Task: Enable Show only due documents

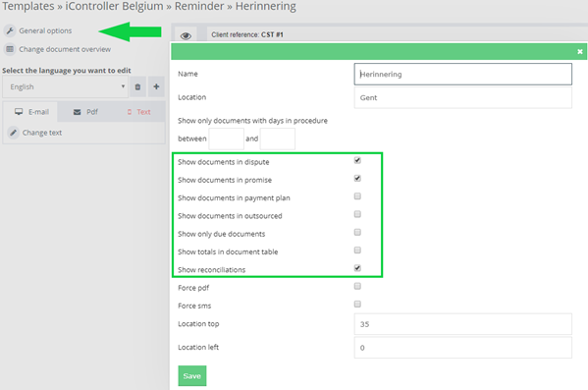Action: 357,233
